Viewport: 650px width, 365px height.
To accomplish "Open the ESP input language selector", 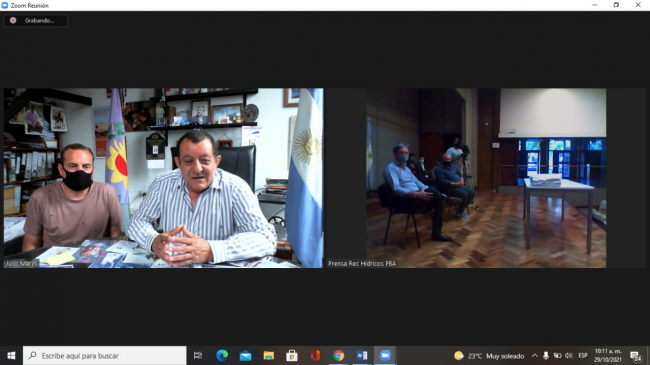I will 583,355.
